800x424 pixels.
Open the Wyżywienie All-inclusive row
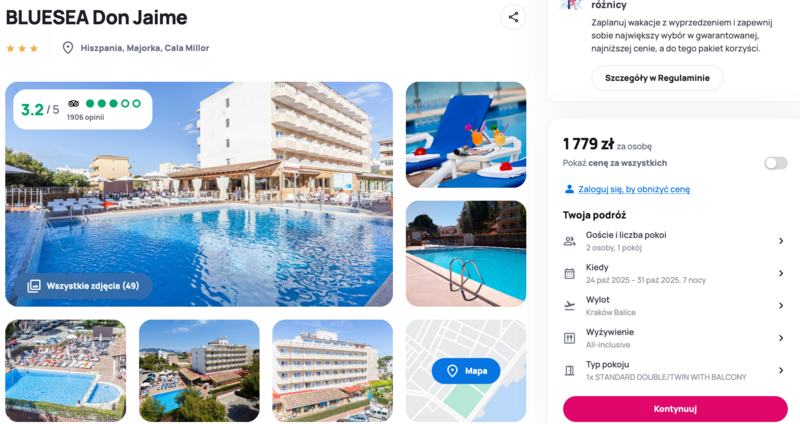674,338
